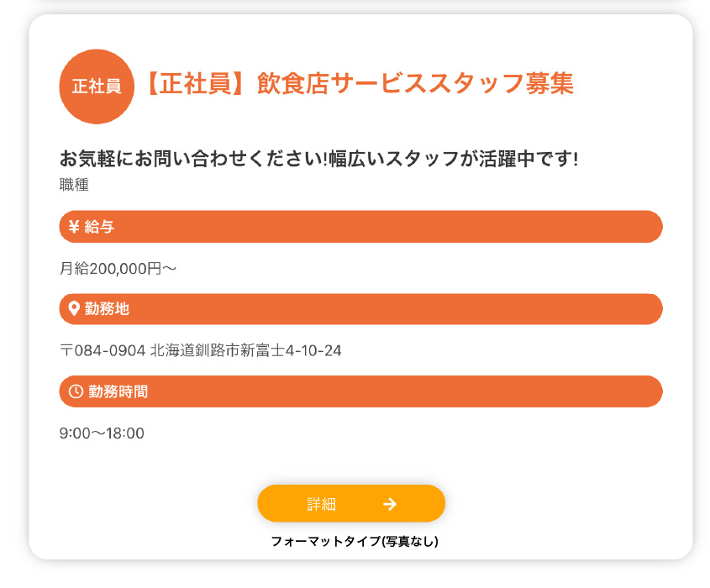
Task: Select the 月給200,000円〜 salary text
Action: (118, 269)
